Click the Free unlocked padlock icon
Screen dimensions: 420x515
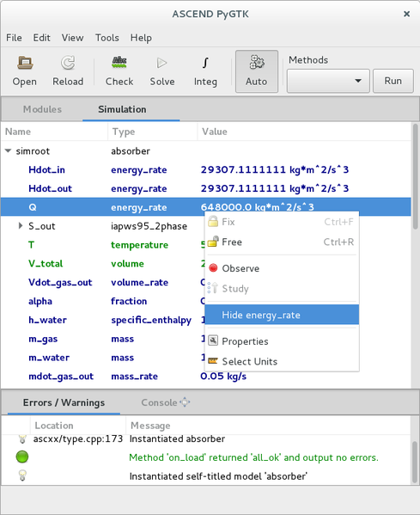point(213,242)
